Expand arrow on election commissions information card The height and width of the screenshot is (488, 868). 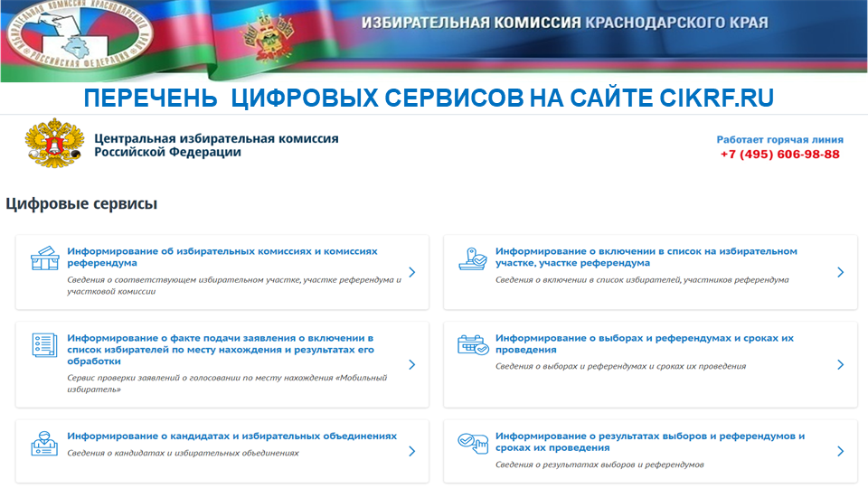411,272
